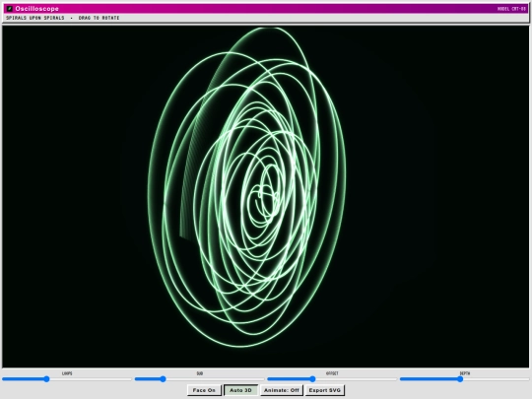This screenshot has height=399, width=532.
Task: Click the spiral oscilloscope canvas display
Action: click(266, 196)
